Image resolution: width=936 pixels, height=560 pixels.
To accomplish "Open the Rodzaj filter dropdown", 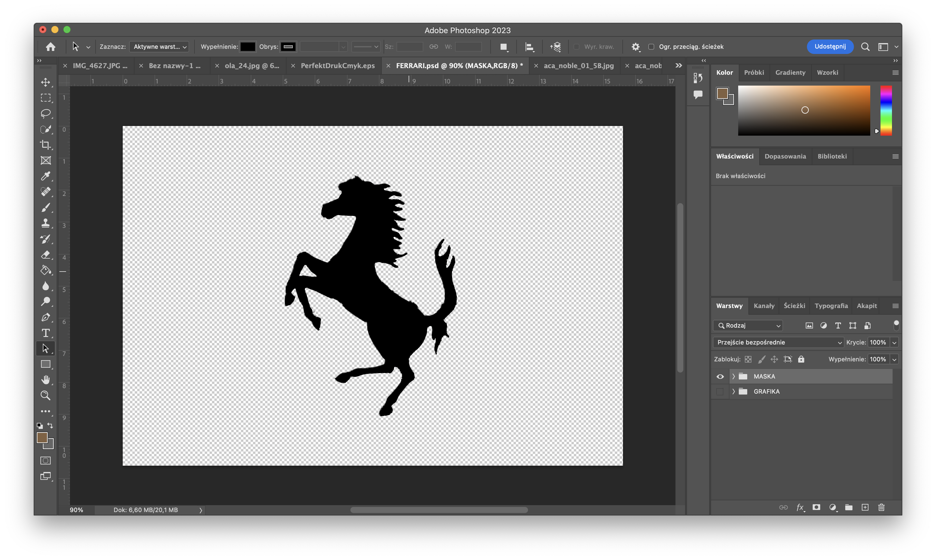I will (x=748, y=326).
